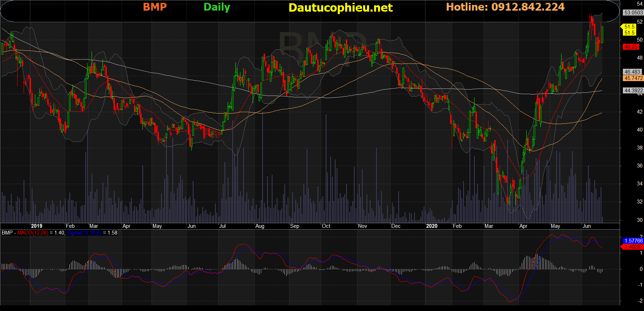644x311 pixels.
Task: Click the Hotline phone number text
Action: [505, 7]
